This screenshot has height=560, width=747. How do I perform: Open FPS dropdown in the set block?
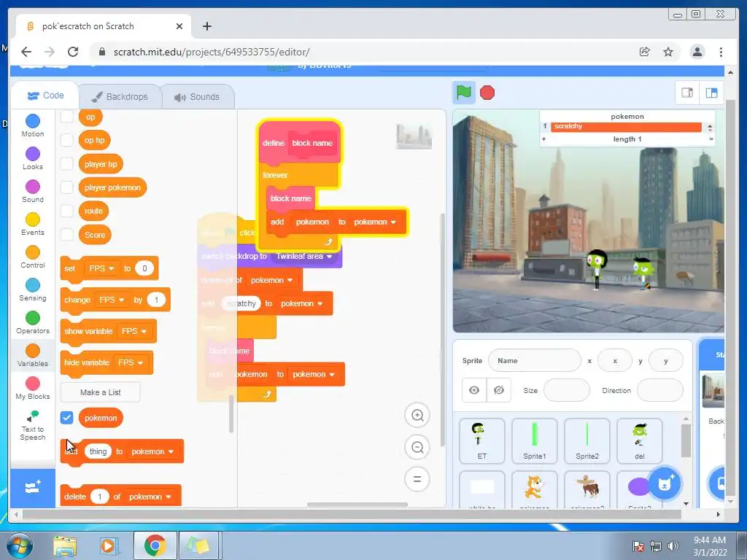click(x=101, y=268)
